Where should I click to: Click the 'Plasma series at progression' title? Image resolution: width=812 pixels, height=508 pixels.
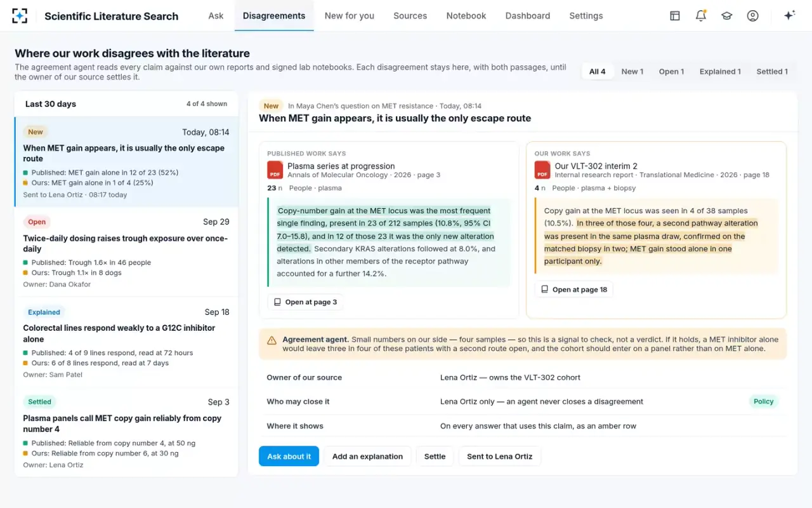pyautogui.click(x=341, y=166)
